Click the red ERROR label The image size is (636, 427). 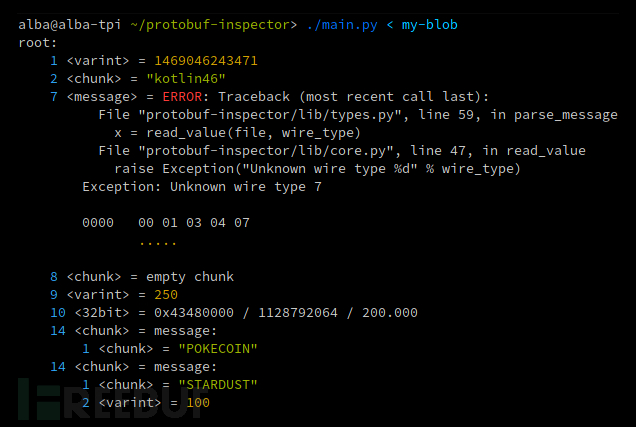click(182, 97)
